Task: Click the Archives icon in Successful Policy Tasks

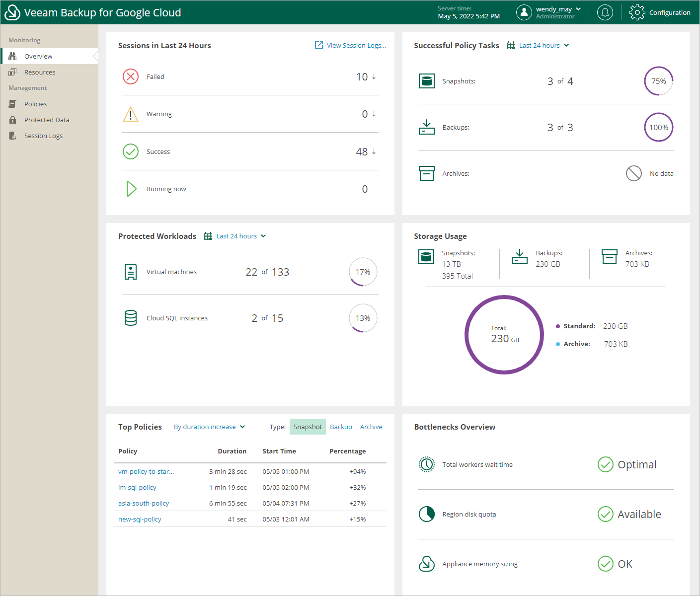Action: click(427, 173)
